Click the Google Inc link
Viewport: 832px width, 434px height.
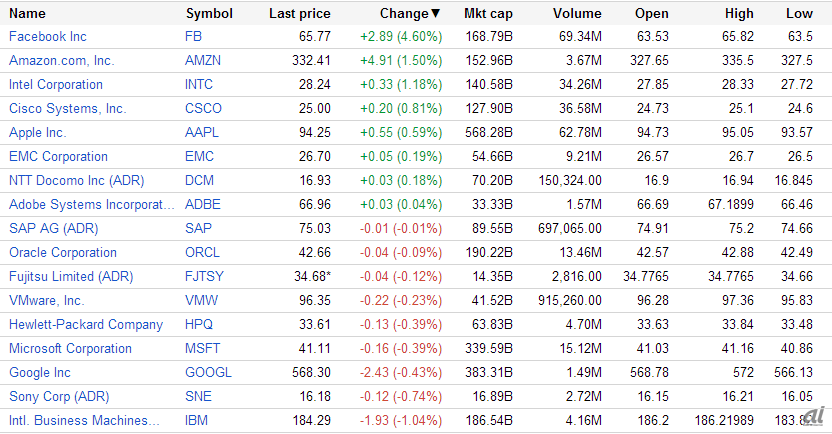(39, 372)
